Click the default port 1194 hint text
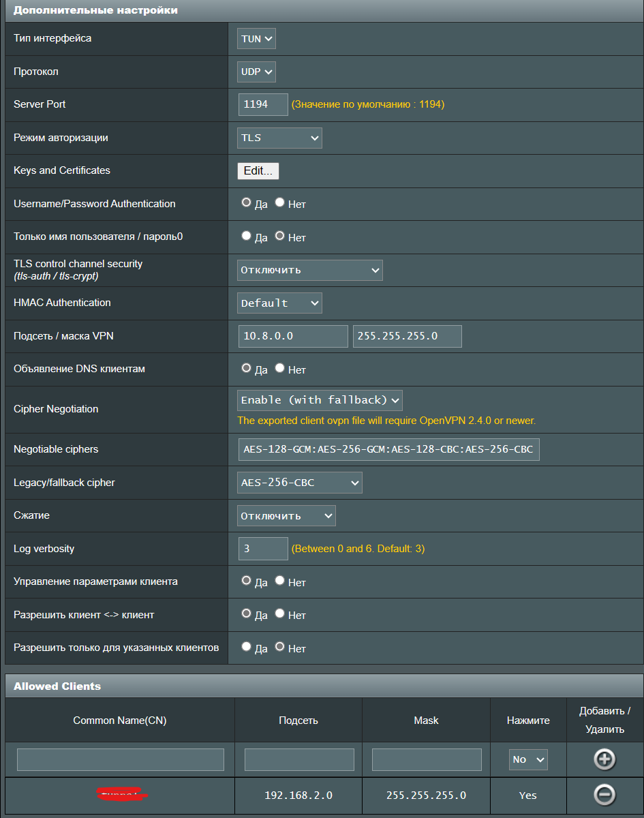The image size is (644, 818). click(x=368, y=105)
